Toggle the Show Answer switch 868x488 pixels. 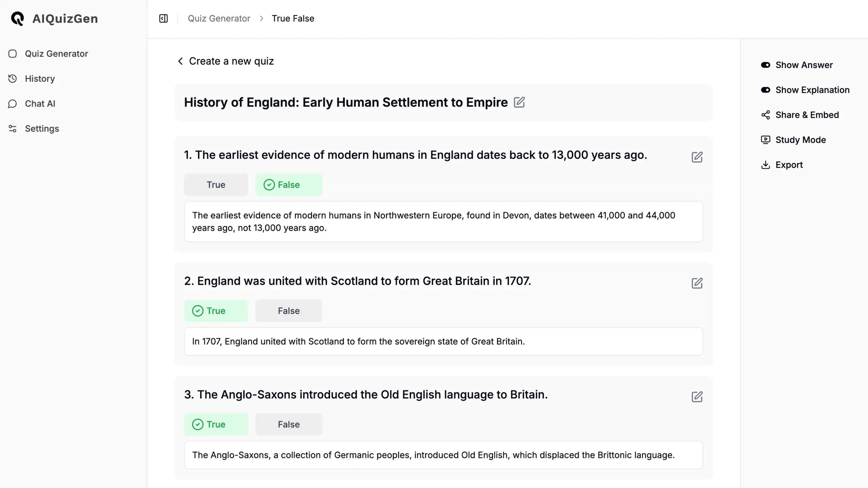[766, 64]
